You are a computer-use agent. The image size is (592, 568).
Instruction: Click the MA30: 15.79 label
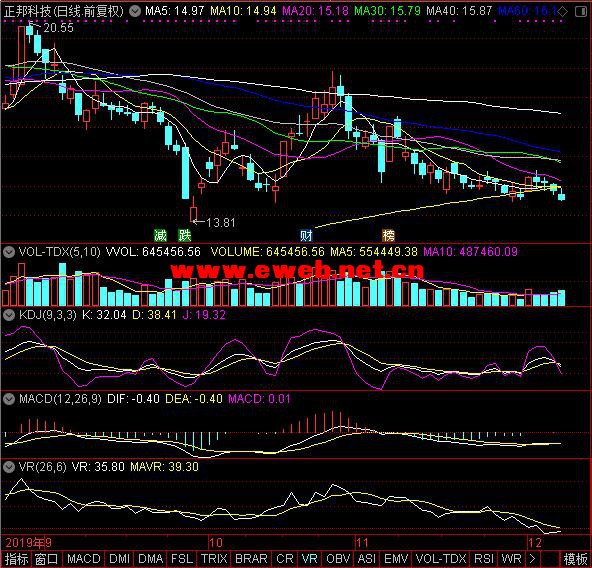(387, 11)
